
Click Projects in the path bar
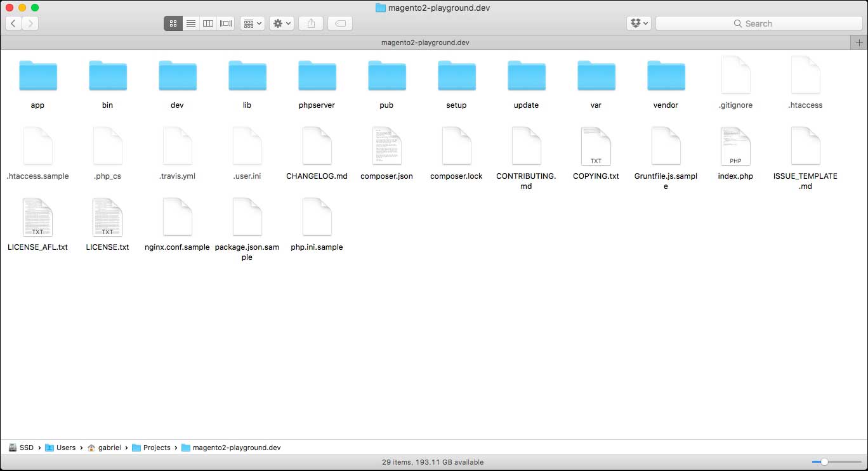[152, 448]
